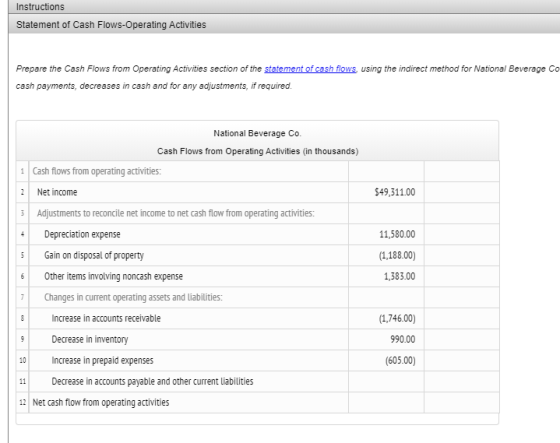Click Increase in accounts receivable label
This screenshot has height=443, width=560.
(106, 318)
